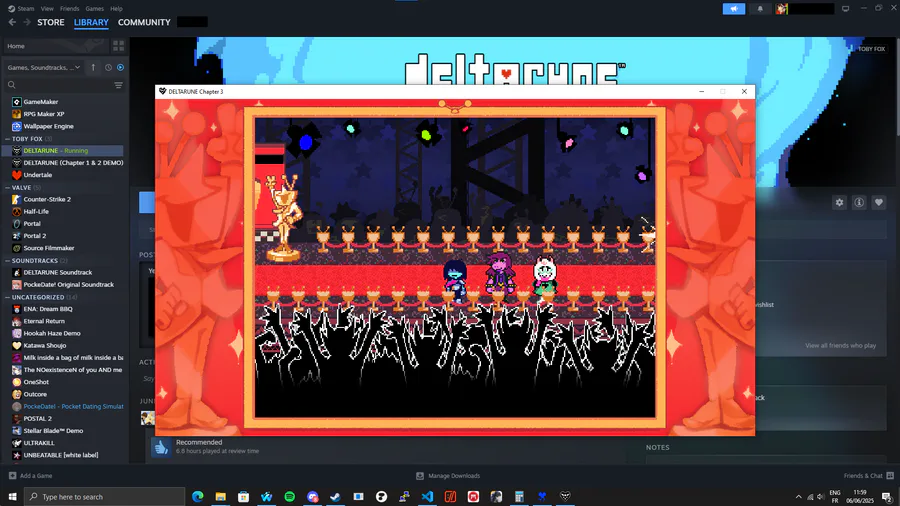The image size is (900, 506).
Task: Open Windows Action Center notifications
Action: (887, 497)
